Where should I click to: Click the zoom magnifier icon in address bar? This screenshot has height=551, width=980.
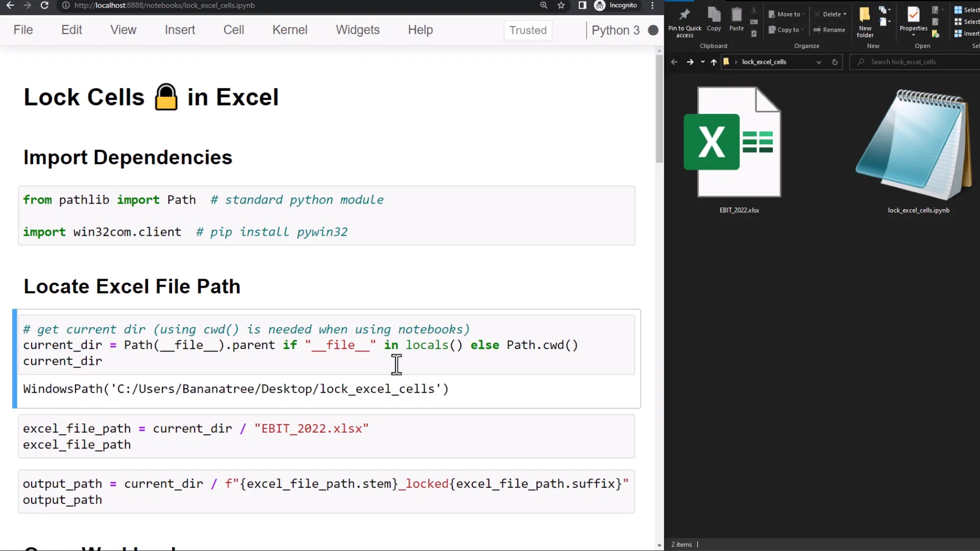pyautogui.click(x=544, y=5)
